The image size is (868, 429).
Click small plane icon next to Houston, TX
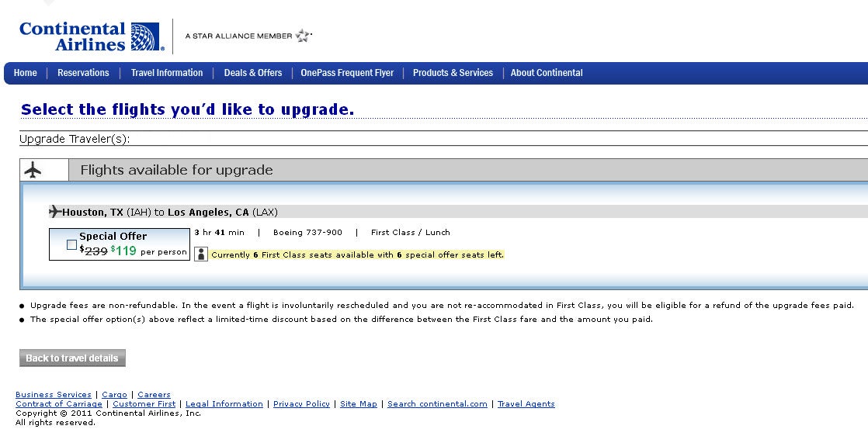pos(55,211)
